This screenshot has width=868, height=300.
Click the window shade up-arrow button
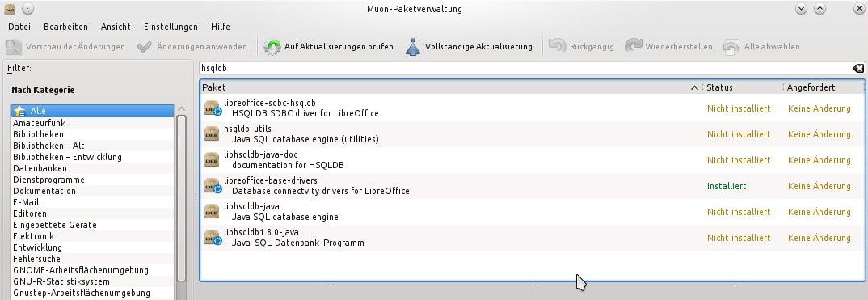point(820,9)
